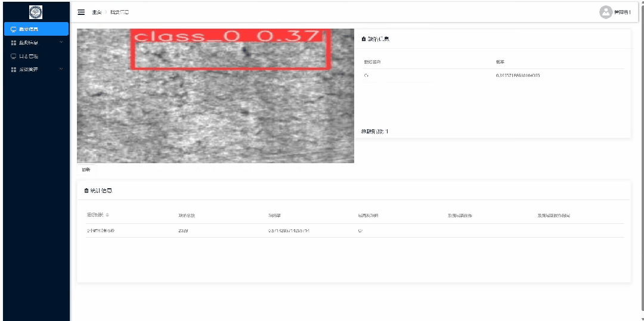Click the icon in the 缺陷信息 card header

coord(364,39)
